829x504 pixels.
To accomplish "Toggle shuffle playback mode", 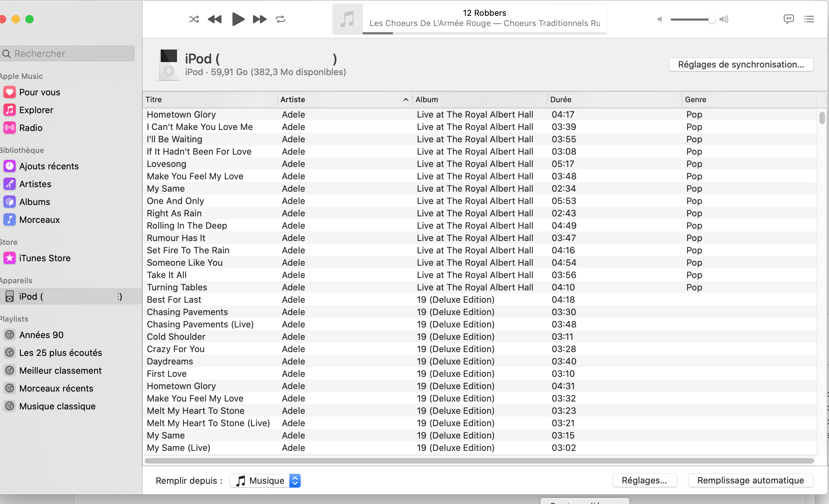I will click(x=194, y=19).
